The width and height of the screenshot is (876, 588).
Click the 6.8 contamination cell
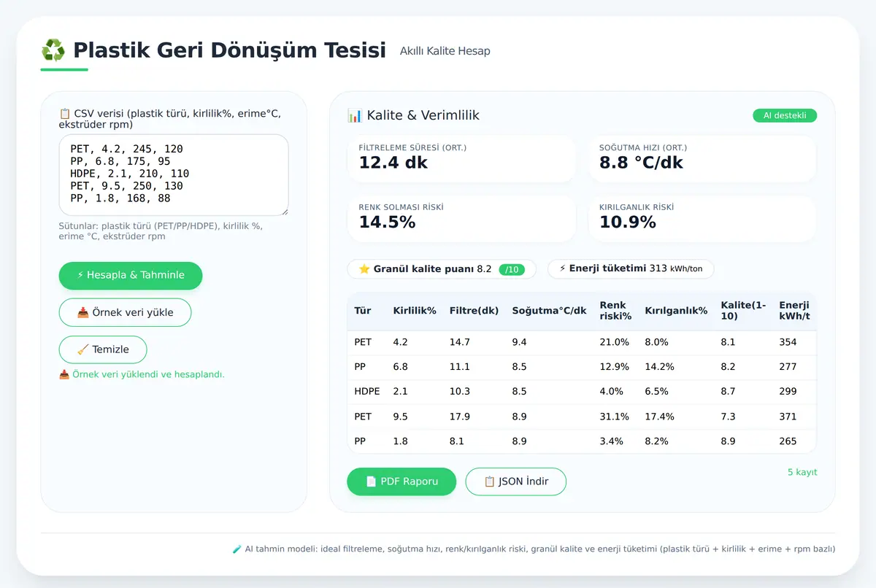[400, 366]
